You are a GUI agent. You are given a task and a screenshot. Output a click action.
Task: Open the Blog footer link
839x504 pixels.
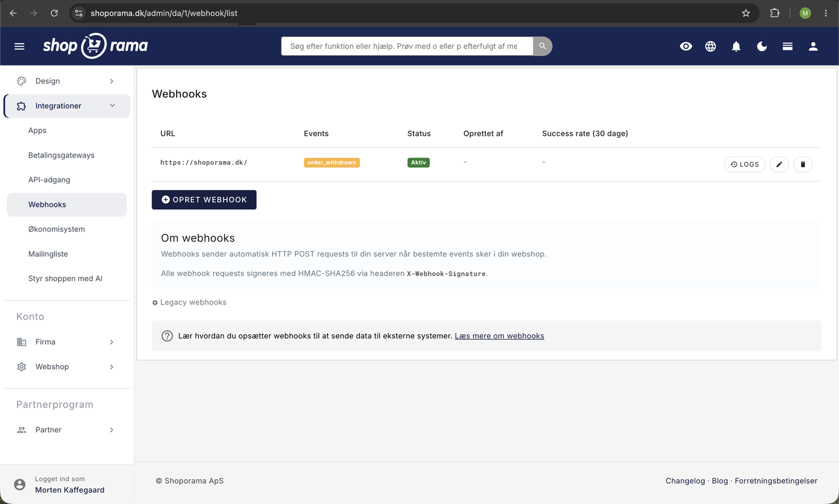720,481
